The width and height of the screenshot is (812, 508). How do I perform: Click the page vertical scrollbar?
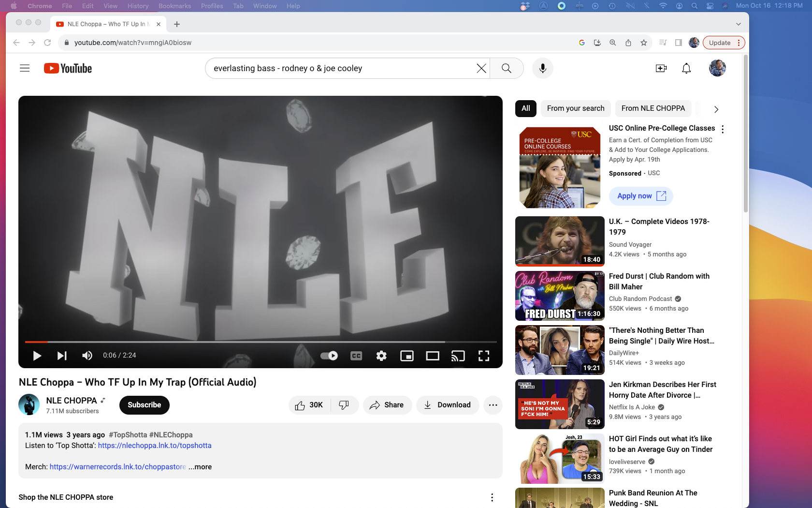(745, 134)
